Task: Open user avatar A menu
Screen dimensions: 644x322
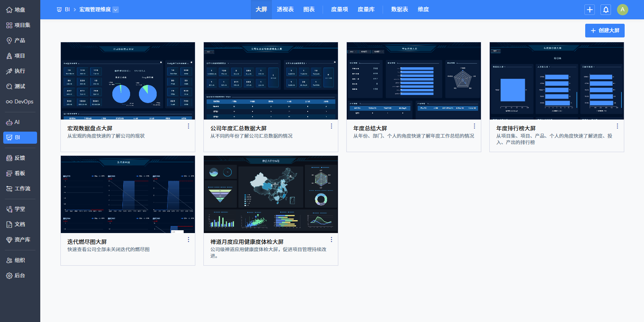Action: 622,10
